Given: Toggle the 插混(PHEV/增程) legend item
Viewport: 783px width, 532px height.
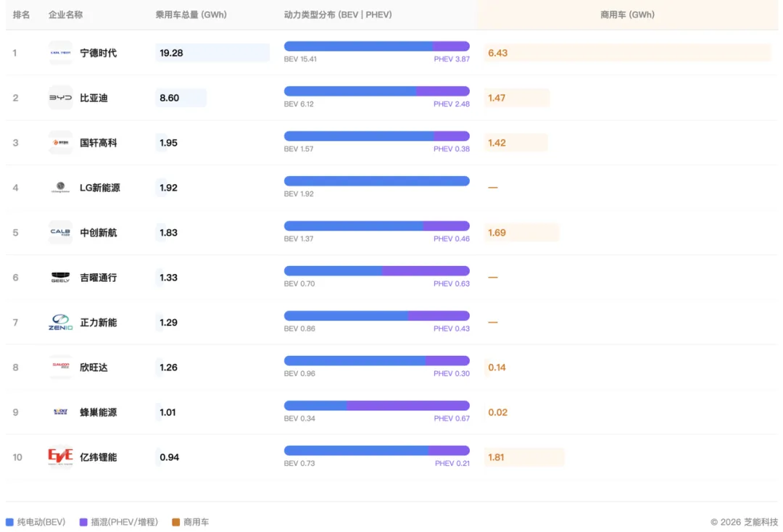Looking at the screenshot, I should point(118,522).
